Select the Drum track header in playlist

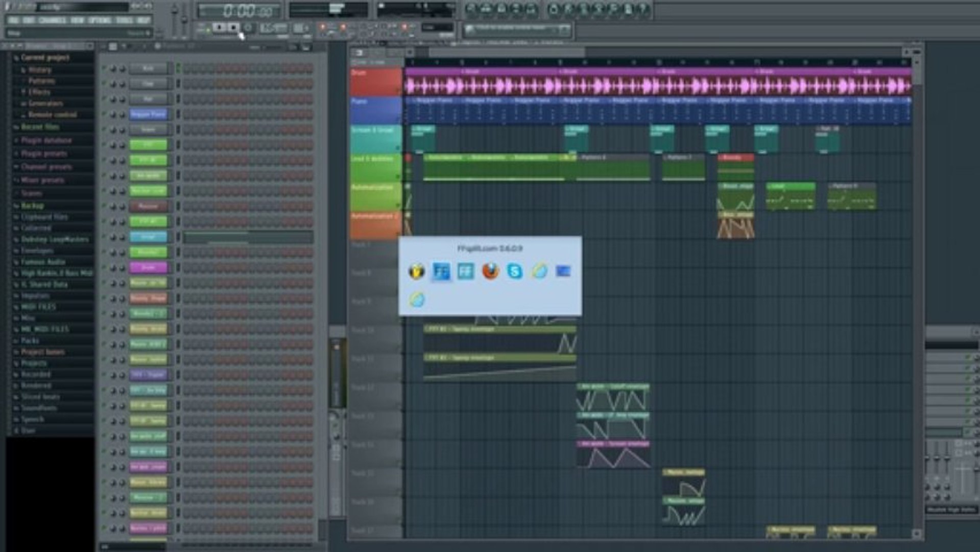tap(375, 82)
